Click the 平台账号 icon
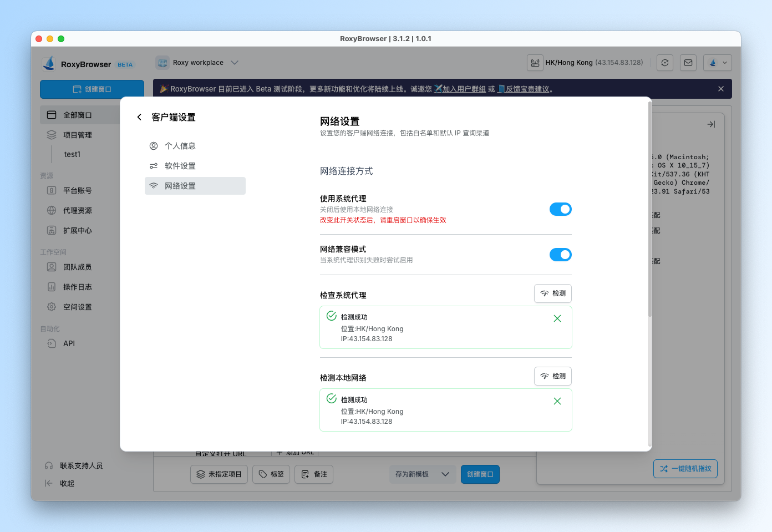This screenshot has width=772, height=532. click(x=52, y=190)
